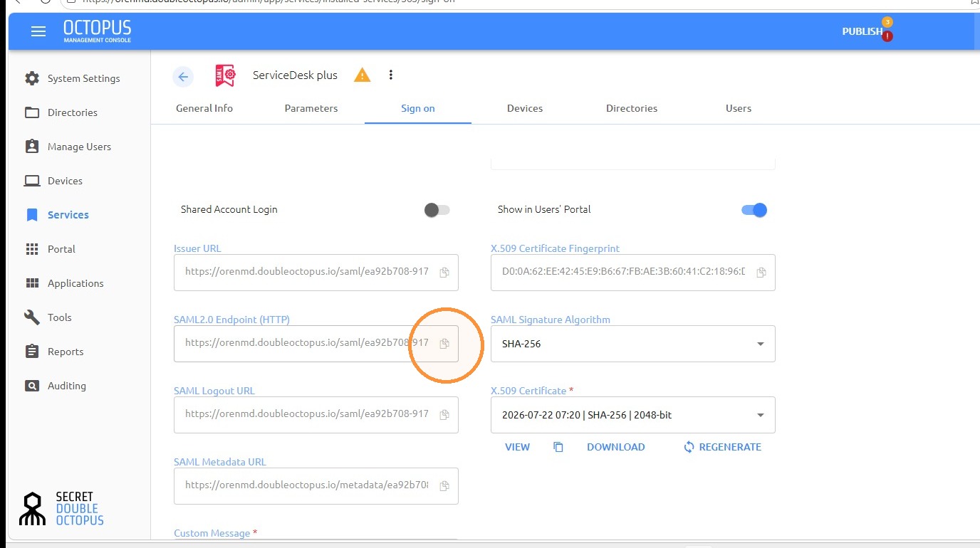This screenshot has width=980, height=548.
Task: Open the Directories tab of the service
Action: [632, 108]
